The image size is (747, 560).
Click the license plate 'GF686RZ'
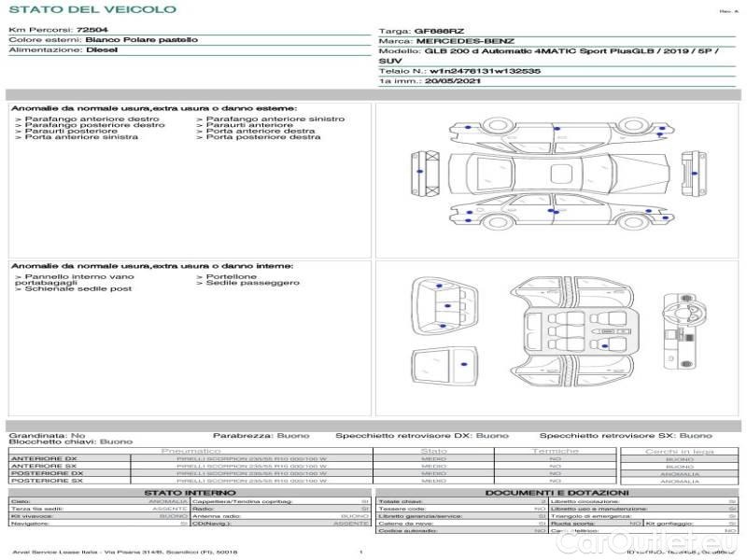coord(439,32)
